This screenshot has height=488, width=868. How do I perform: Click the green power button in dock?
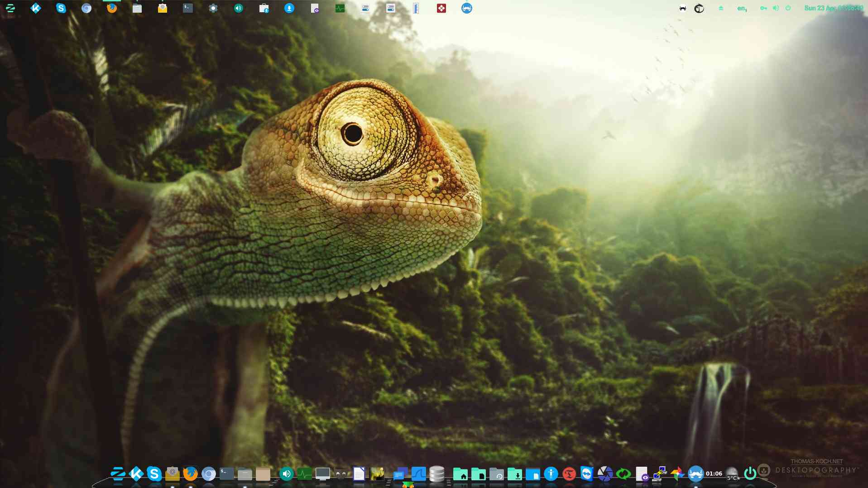(x=750, y=474)
